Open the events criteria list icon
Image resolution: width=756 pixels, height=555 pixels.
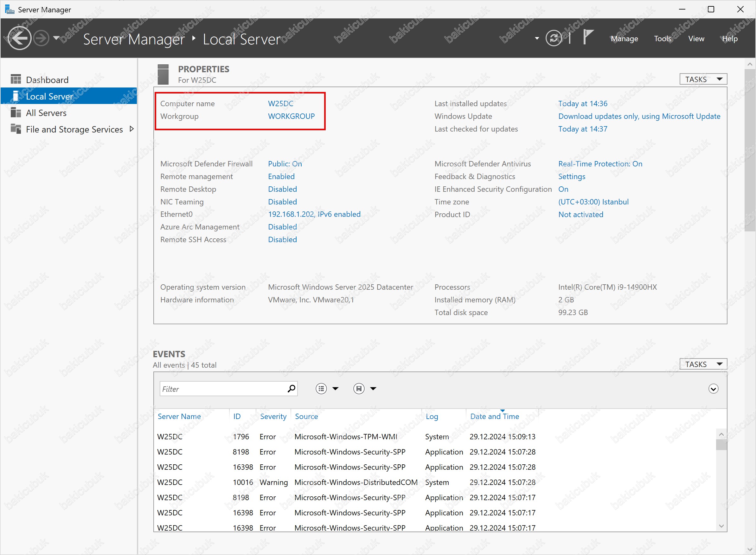(x=321, y=389)
